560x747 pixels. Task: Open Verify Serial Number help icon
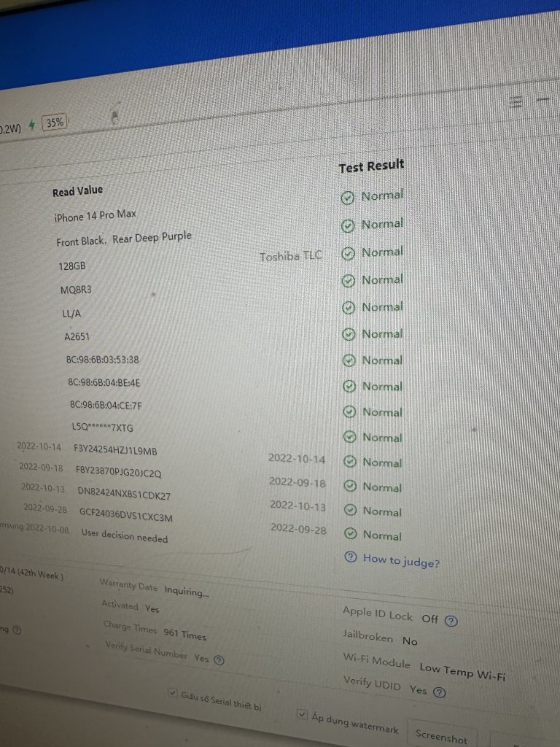coord(219,659)
